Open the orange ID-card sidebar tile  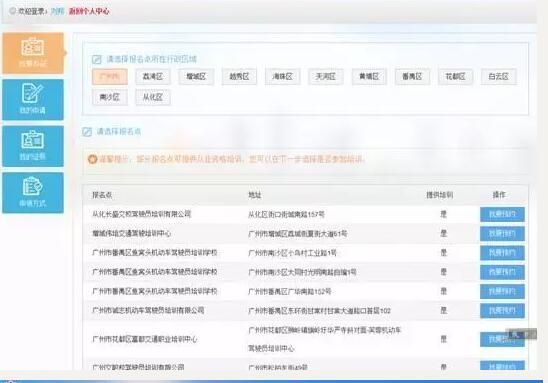pyautogui.click(x=33, y=53)
